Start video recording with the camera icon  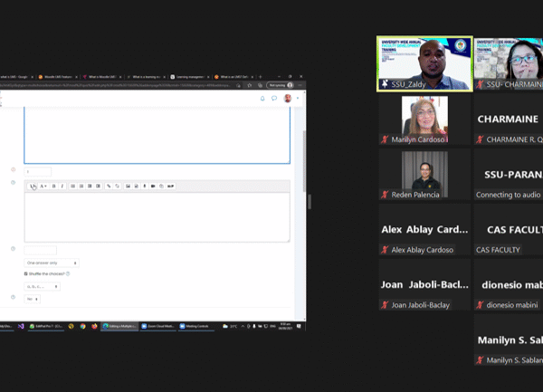[x=153, y=186]
